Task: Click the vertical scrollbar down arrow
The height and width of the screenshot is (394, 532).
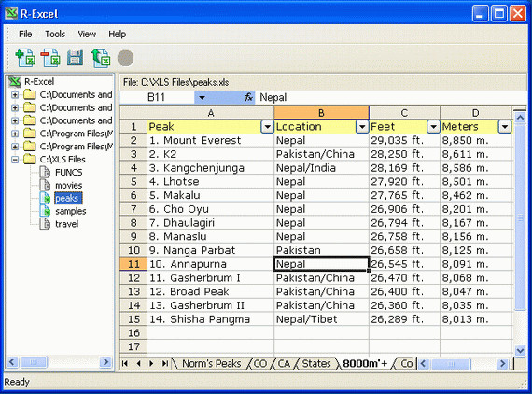Action: [x=520, y=349]
